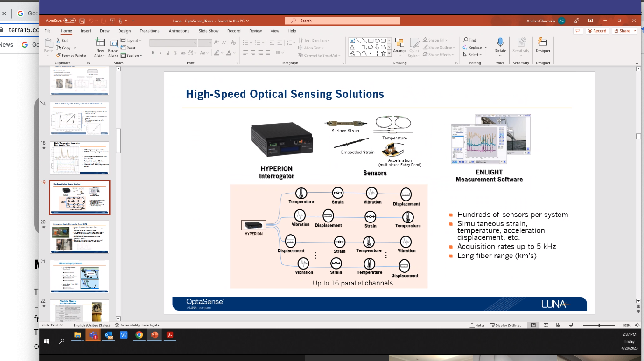The height and width of the screenshot is (361, 644).
Task: Switch to the Insert tab
Action: (x=86, y=31)
